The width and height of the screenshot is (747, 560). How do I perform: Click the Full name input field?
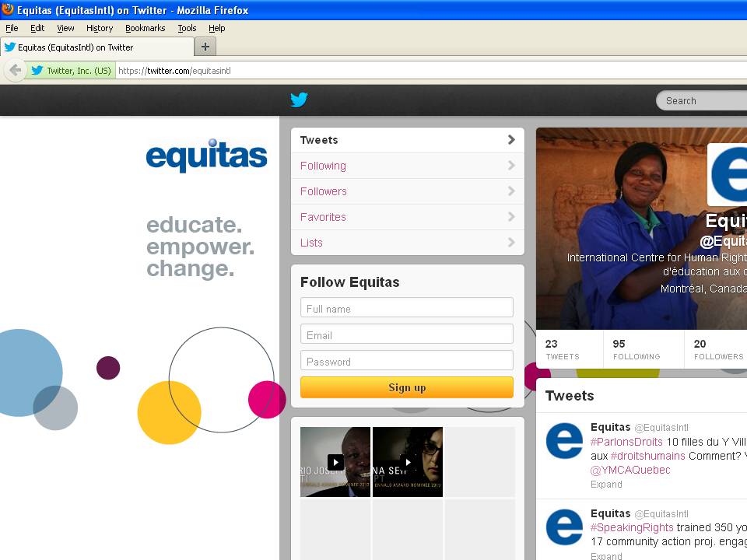click(x=407, y=308)
